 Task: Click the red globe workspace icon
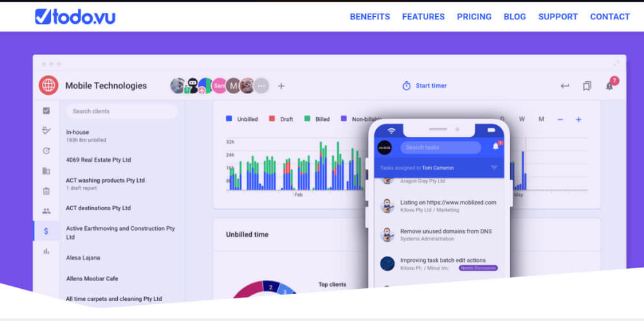[x=48, y=86]
